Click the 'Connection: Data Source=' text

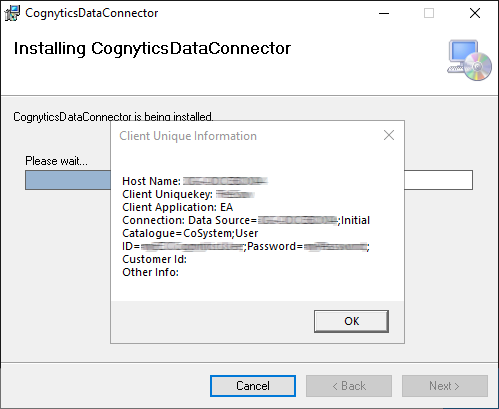pyautogui.click(x=189, y=220)
